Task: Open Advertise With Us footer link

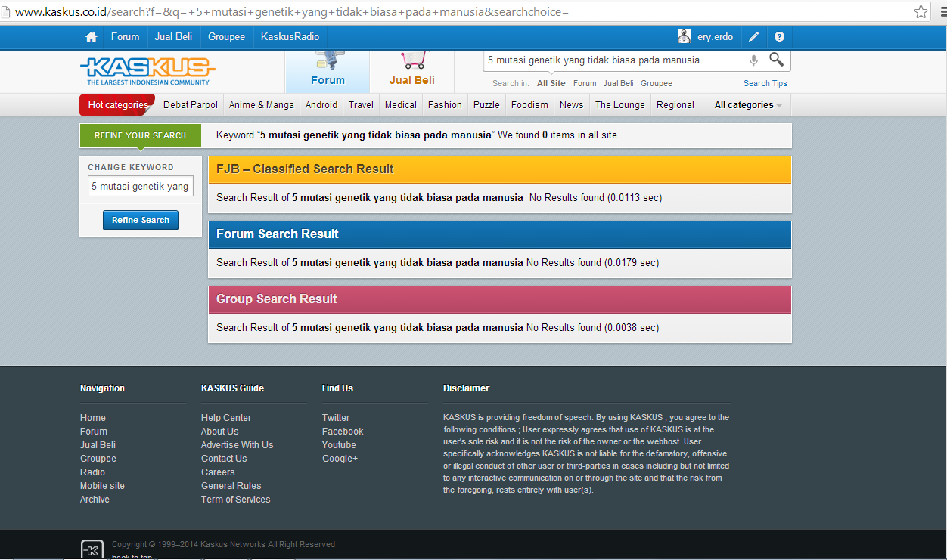Action: point(238,445)
